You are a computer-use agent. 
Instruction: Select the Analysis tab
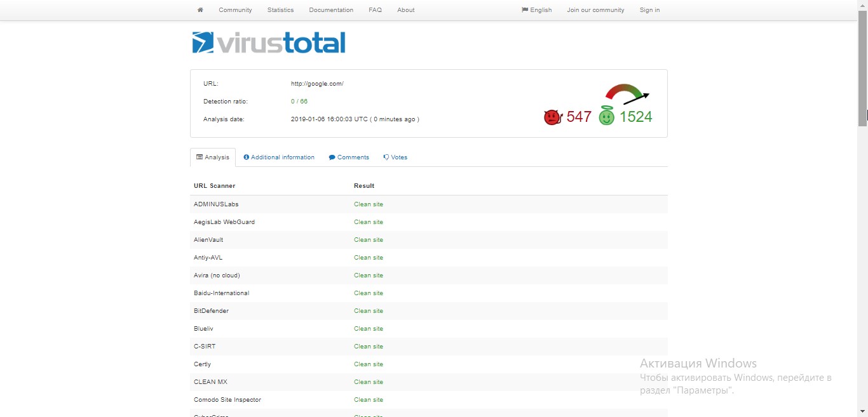click(213, 157)
